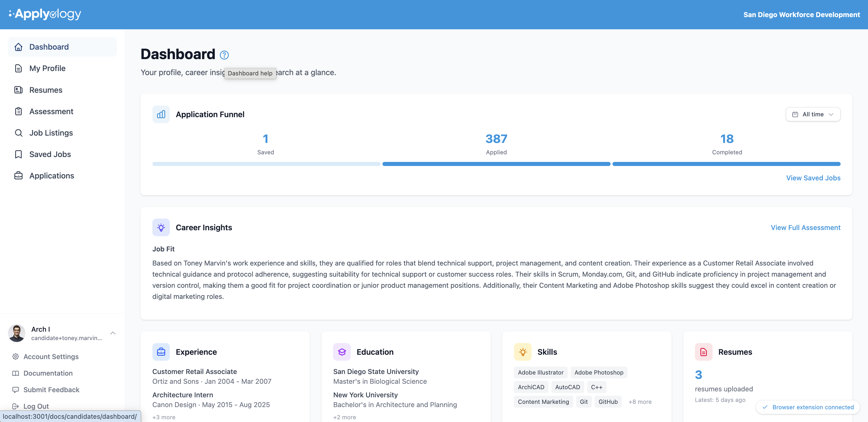This screenshot has height=422, width=868.
Task: Click the Log Out arrow icon
Action: 15,406
